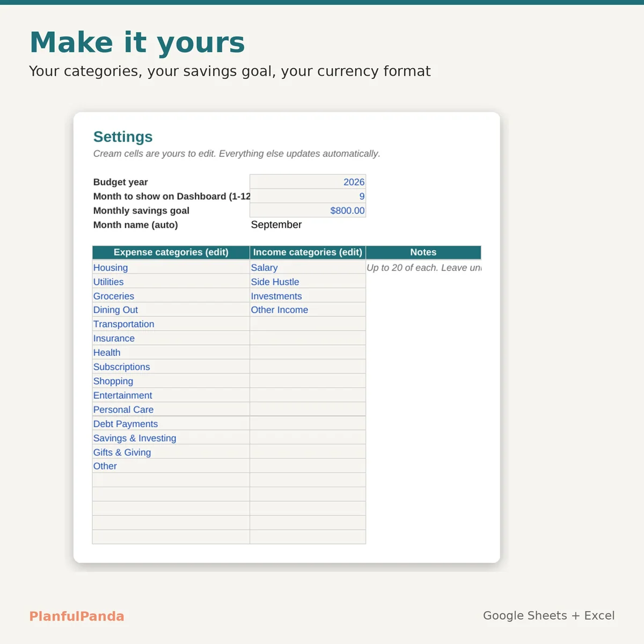This screenshot has height=644, width=644.
Task: Select the Transportation category cell
Action: coord(171,324)
